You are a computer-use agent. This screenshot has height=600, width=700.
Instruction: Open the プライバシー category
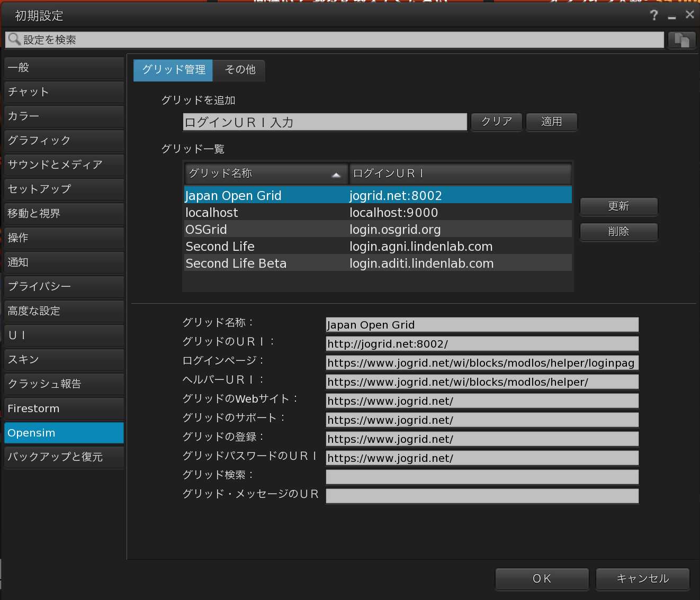64,287
